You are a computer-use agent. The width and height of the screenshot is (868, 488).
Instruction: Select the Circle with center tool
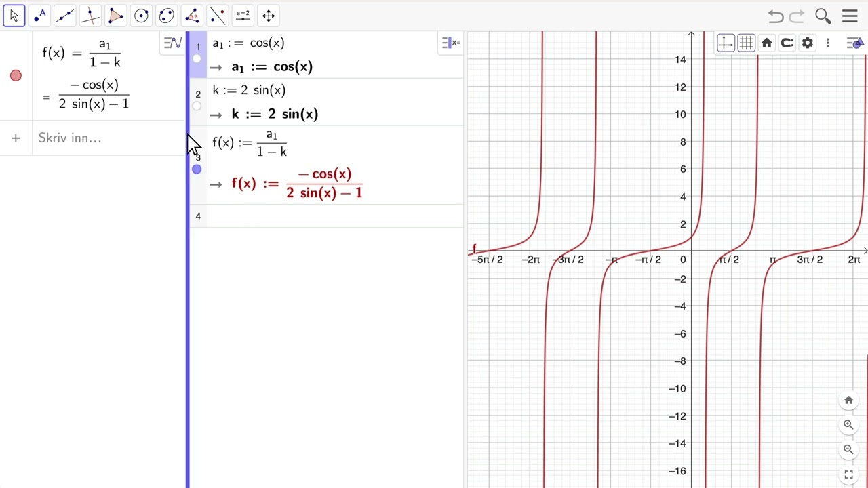tap(141, 16)
